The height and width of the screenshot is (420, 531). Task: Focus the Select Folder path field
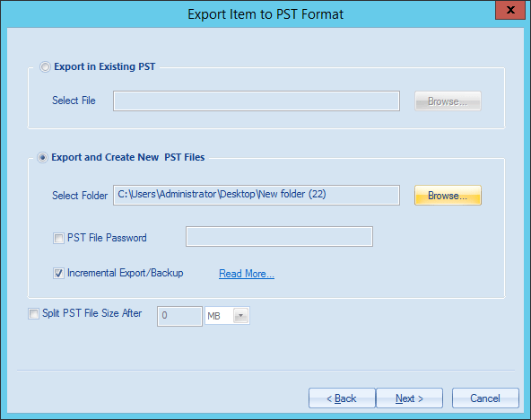pyautogui.click(x=257, y=195)
